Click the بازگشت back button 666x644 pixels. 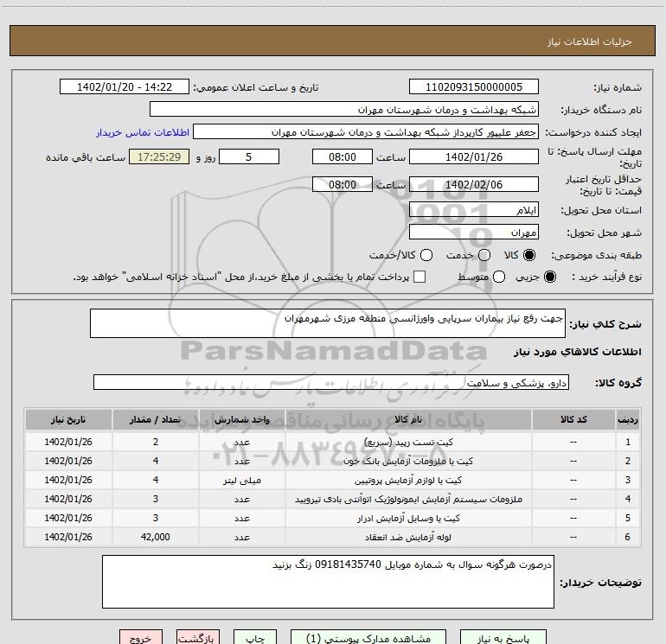click(198, 638)
